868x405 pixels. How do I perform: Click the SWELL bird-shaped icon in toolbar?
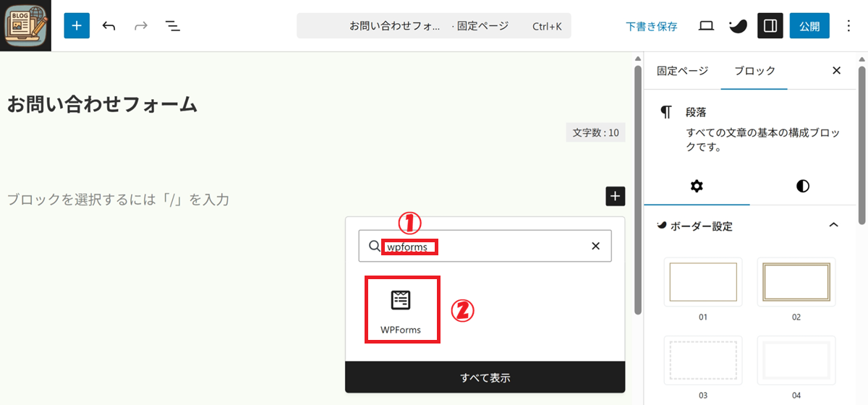coord(737,26)
